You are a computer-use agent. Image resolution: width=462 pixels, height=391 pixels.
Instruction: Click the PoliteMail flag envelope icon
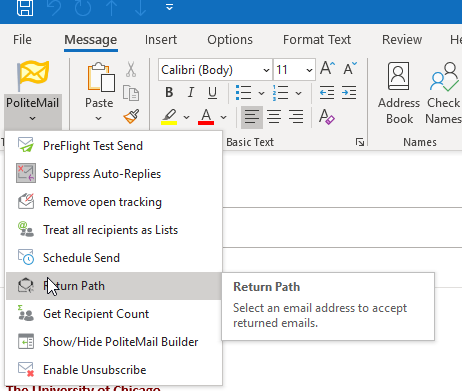(33, 76)
